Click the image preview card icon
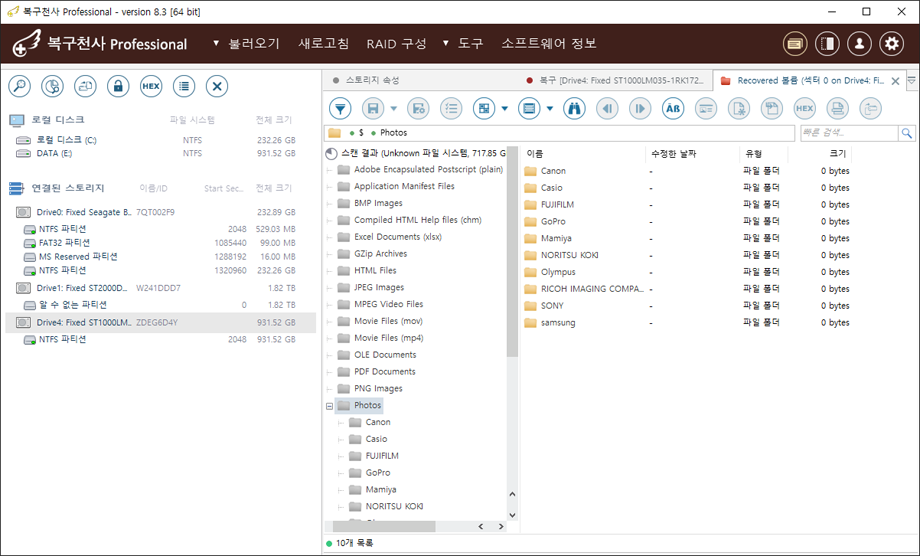Screen dimensions: 920x556 pos(706,109)
